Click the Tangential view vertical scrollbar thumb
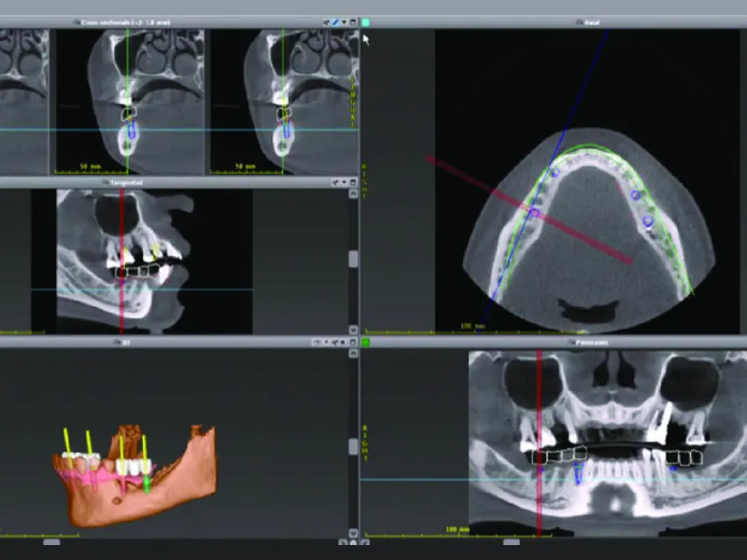The image size is (747, 560). point(353,259)
